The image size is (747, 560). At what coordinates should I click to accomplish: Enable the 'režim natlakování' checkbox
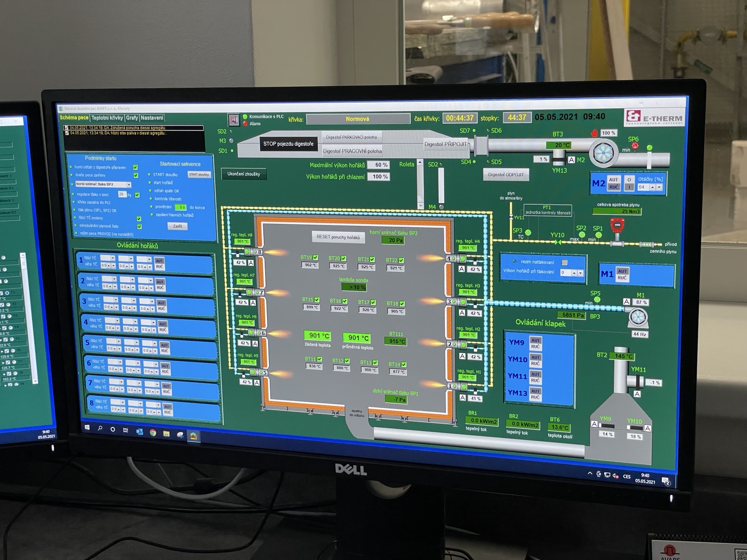tap(564, 262)
